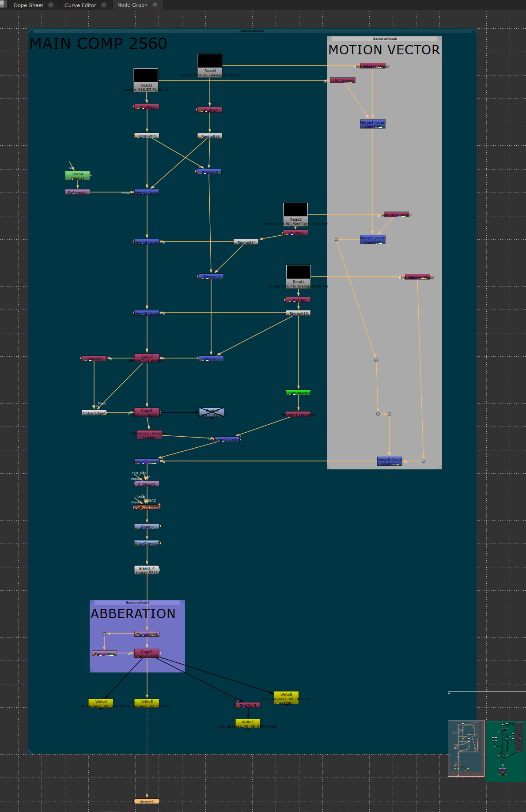Screen dimensions: 526x812
Task: Select the Grain2_4 Kodak 5218 node
Action: pyautogui.click(x=147, y=570)
